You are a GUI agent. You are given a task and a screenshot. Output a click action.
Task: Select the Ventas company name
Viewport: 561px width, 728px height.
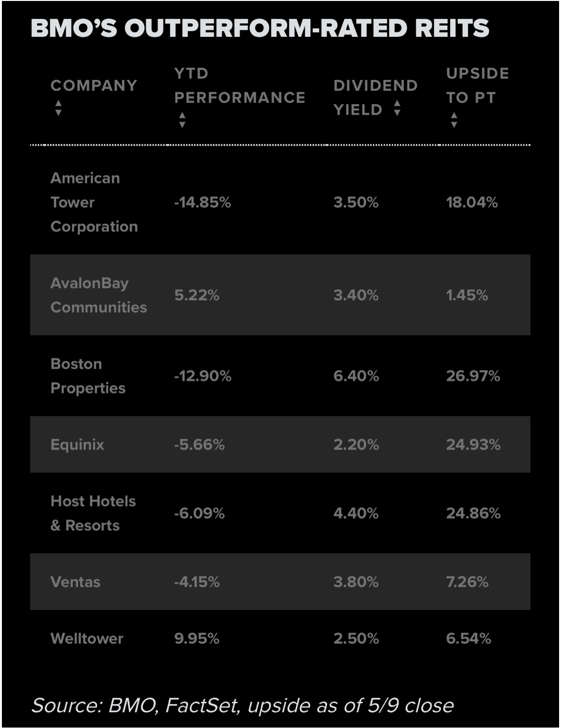coord(75,582)
